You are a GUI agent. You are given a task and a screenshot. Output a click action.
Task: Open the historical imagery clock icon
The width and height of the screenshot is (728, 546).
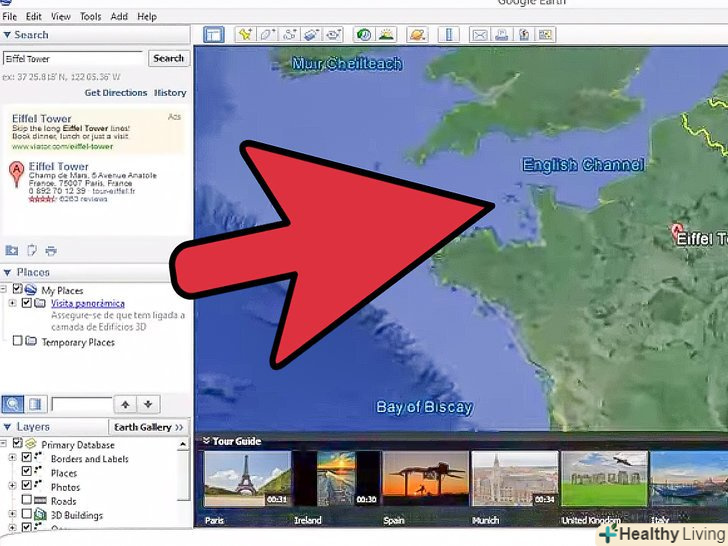point(364,35)
